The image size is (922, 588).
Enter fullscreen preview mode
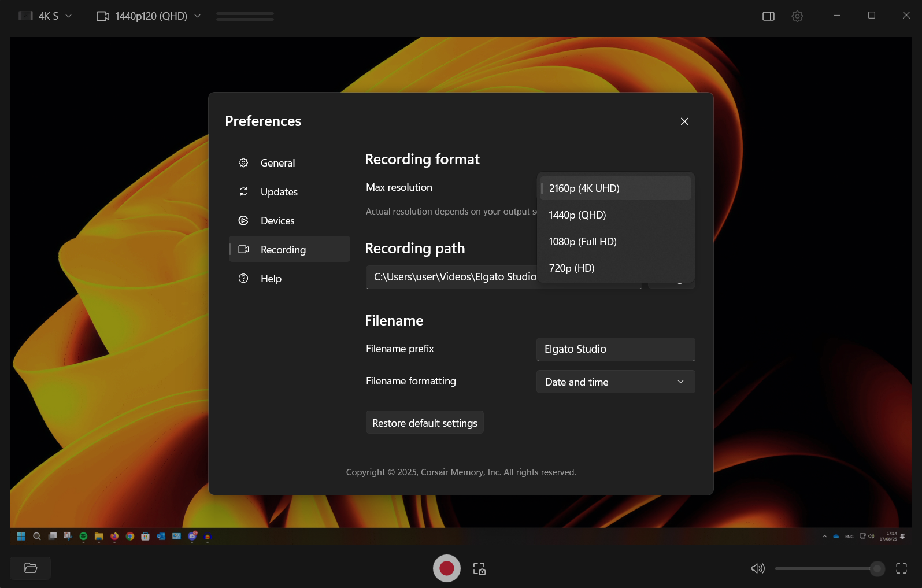click(x=901, y=569)
